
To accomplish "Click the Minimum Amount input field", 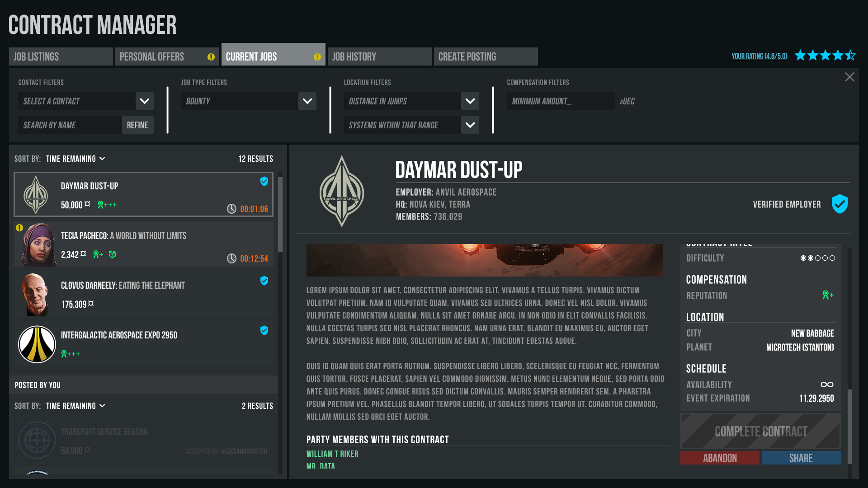I will pos(561,101).
